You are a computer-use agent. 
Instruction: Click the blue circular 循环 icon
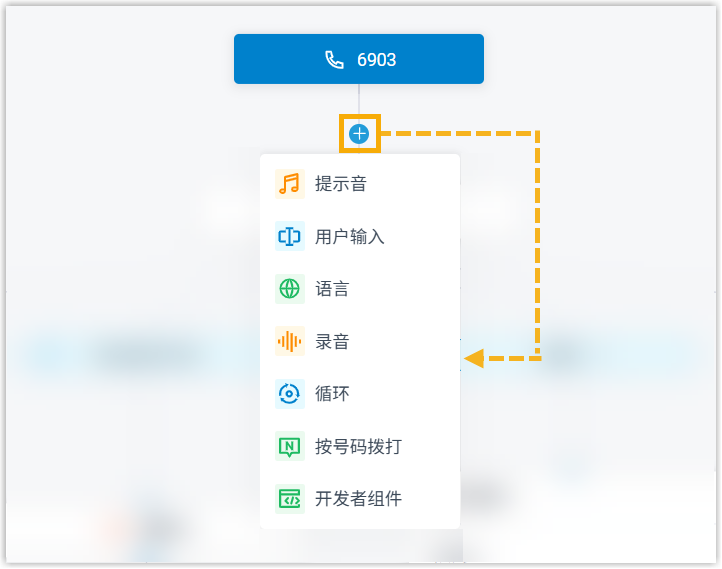point(289,394)
